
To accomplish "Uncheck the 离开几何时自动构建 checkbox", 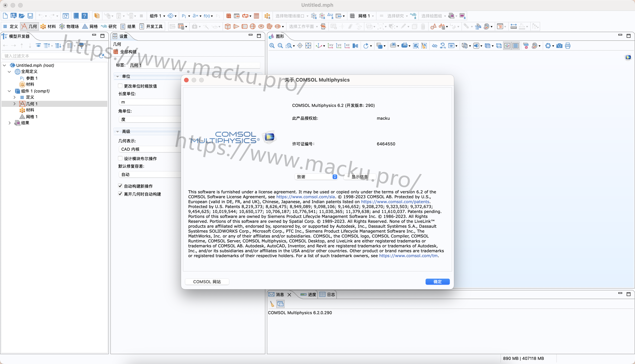I will pyautogui.click(x=120, y=194).
